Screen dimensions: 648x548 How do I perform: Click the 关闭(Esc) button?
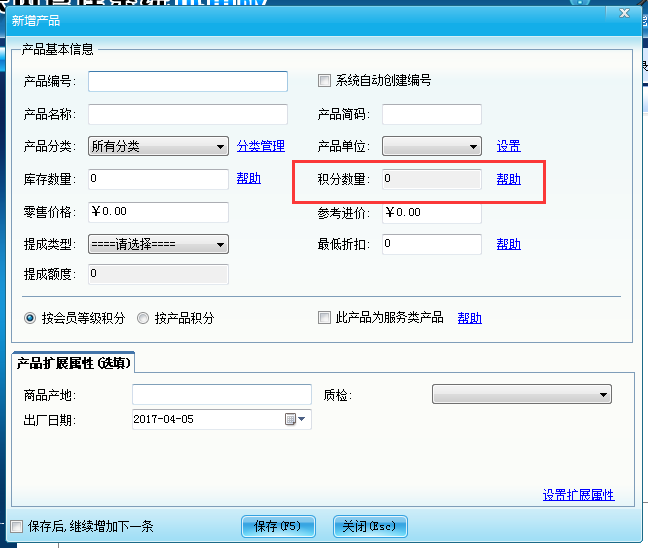[x=370, y=526]
